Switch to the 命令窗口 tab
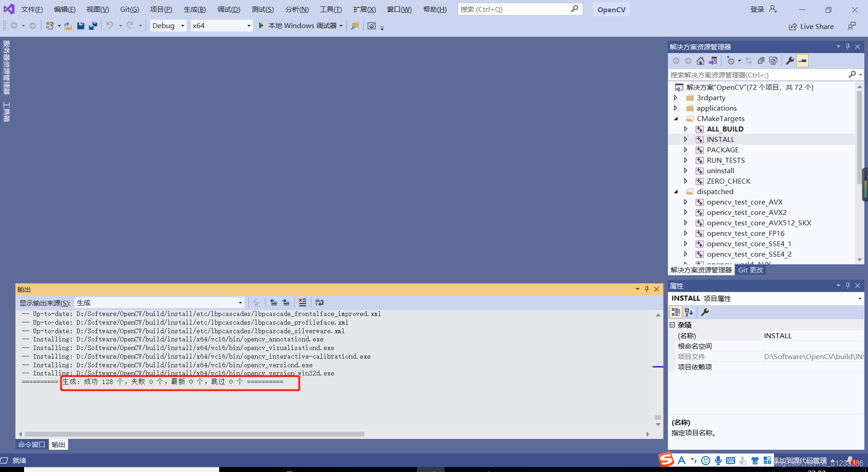868x472 pixels. pyautogui.click(x=31, y=444)
